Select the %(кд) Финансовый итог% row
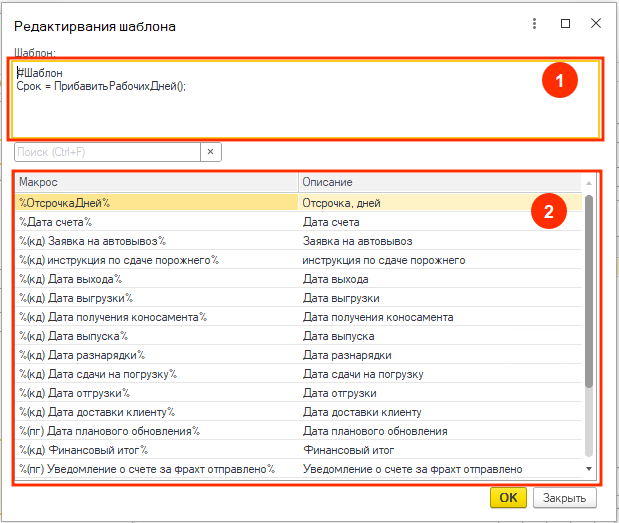The height and width of the screenshot is (523, 619). pos(298,450)
